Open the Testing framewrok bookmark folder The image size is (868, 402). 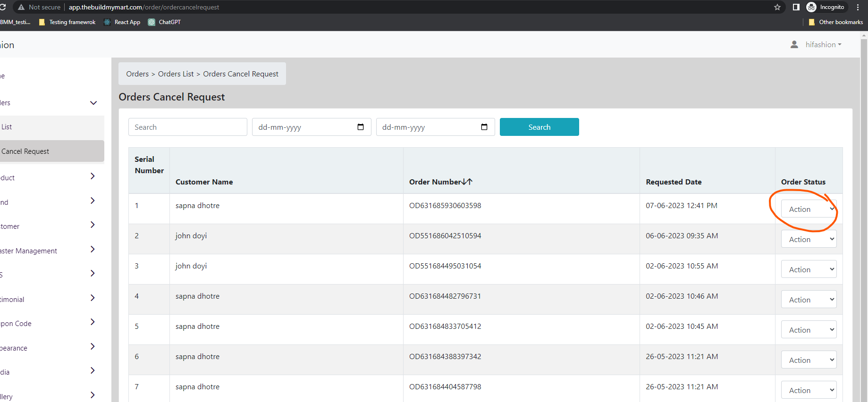(x=67, y=22)
